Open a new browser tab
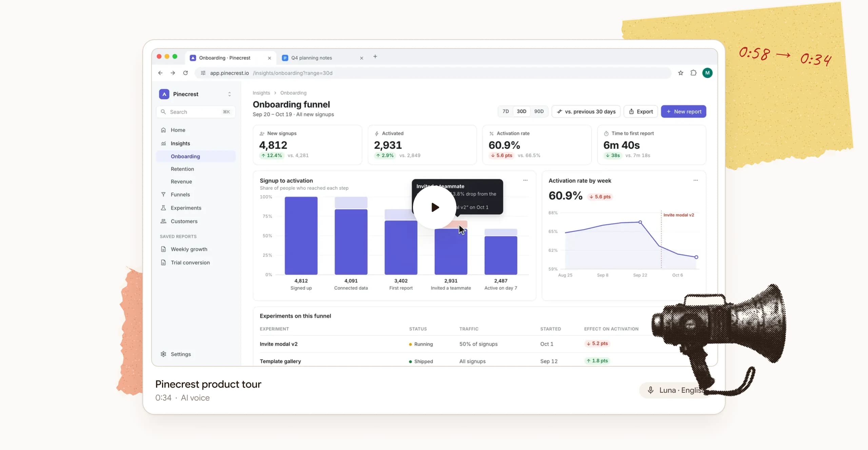Viewport: 868px width, 450px height. (375, 57)
